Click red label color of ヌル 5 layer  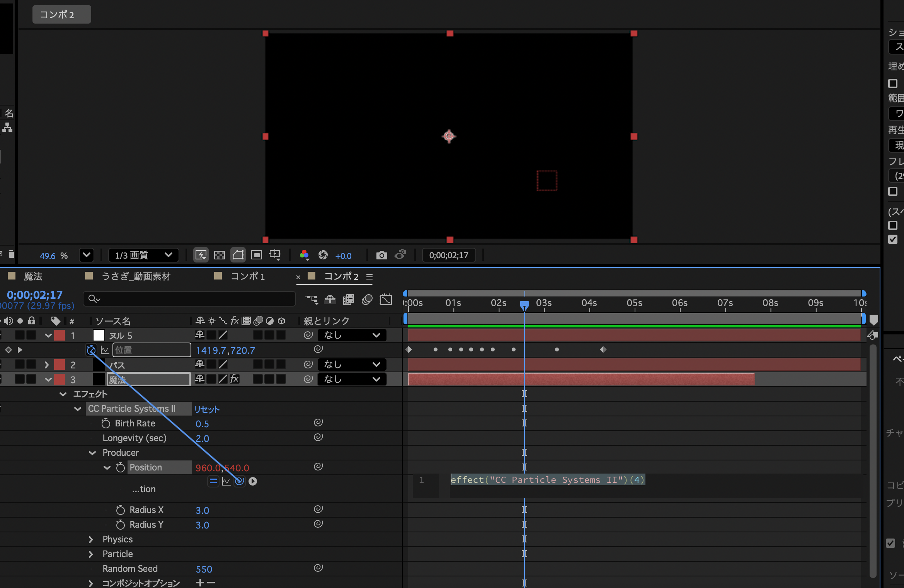pos(60,335)
